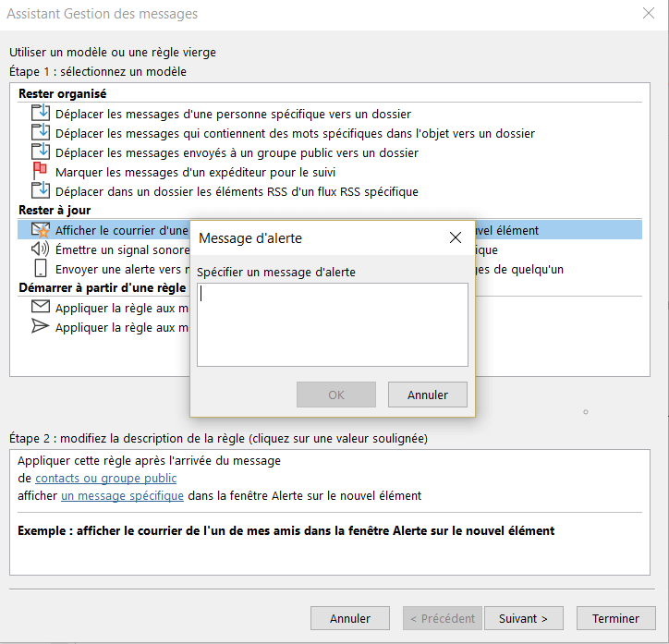Screen dimensions: 669x644
Task: Click the move-to-folder icon beside 'personne spécifique' rule
Action: tap(41, 113)
